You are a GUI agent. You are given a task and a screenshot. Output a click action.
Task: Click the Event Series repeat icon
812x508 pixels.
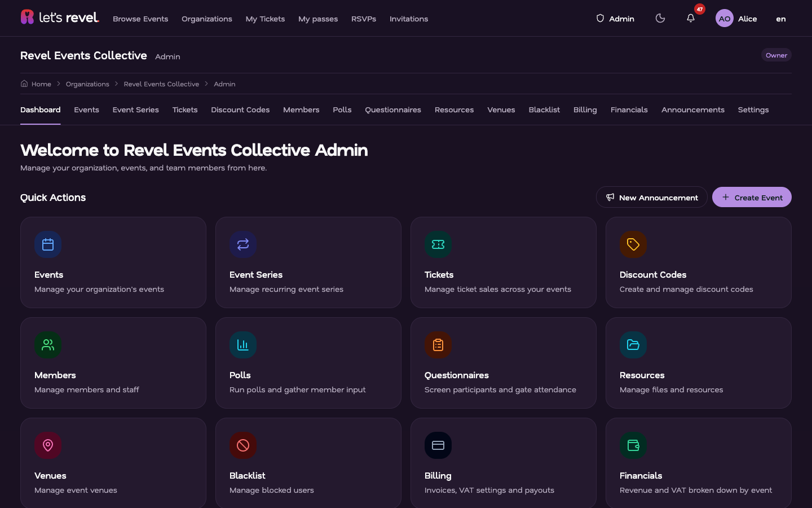pyautogui.click(x=243, y=244)
